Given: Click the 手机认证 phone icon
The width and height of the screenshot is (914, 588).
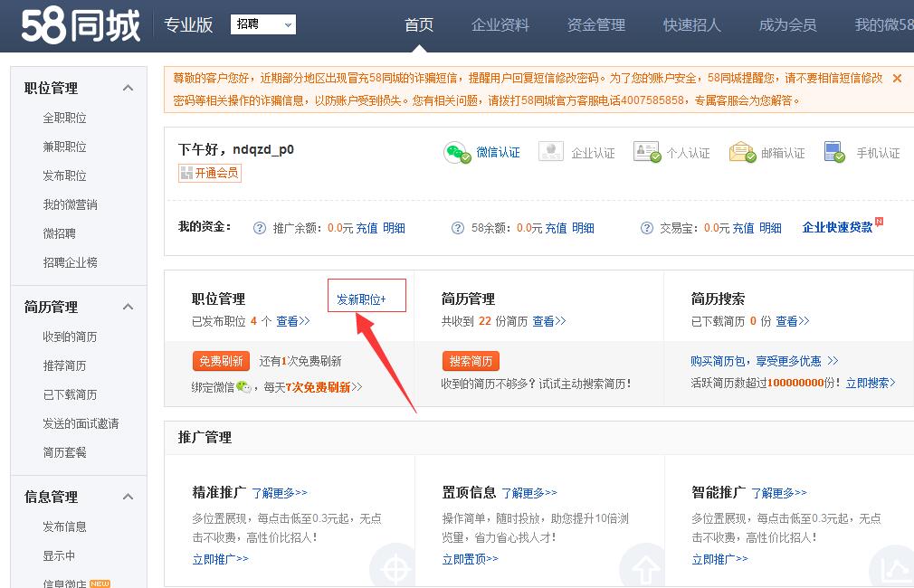Looking at the screenshot, I should pos(834,152).
